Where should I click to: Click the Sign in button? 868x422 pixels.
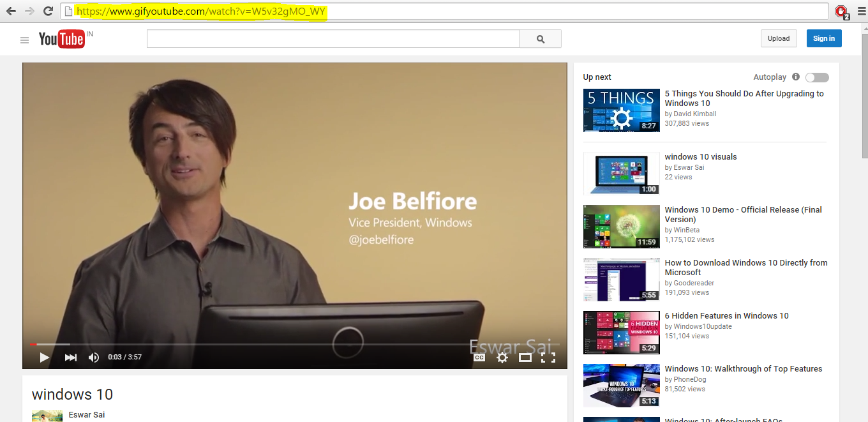click(824, 38)
